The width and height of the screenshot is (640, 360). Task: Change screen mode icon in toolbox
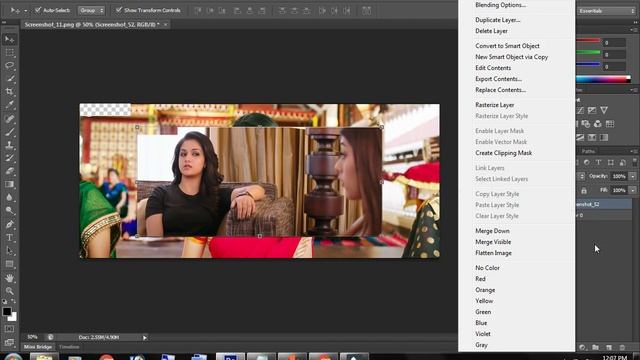pos(9,342)
